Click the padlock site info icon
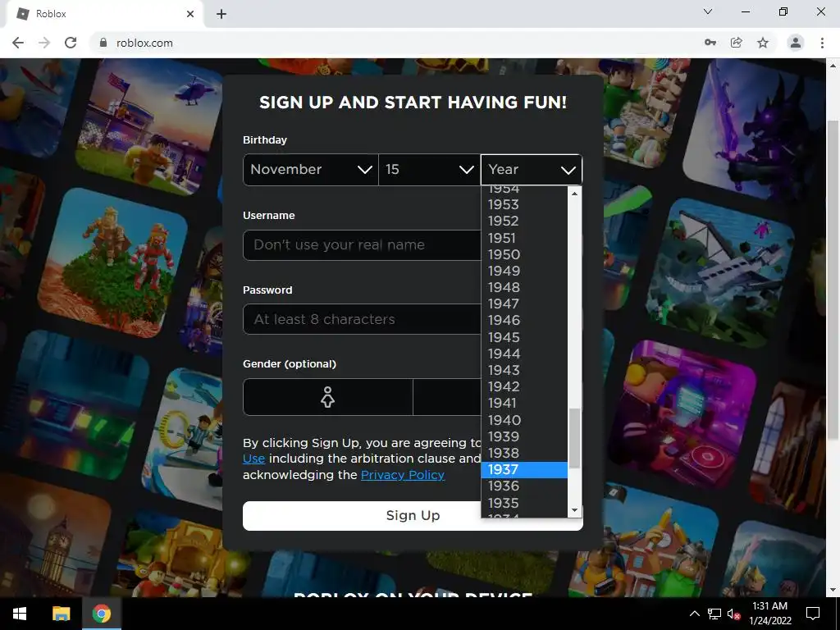This screenshot has height=630, width=840. coord(103,43)
